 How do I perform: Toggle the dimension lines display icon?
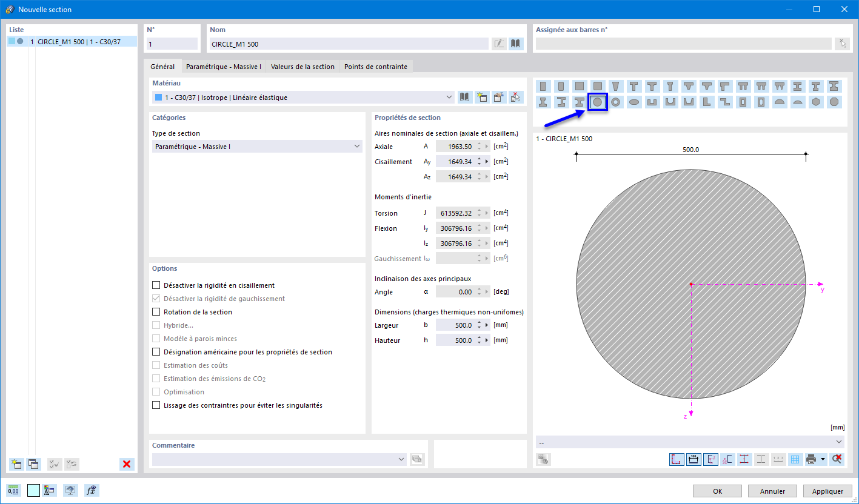click(693, 459)
